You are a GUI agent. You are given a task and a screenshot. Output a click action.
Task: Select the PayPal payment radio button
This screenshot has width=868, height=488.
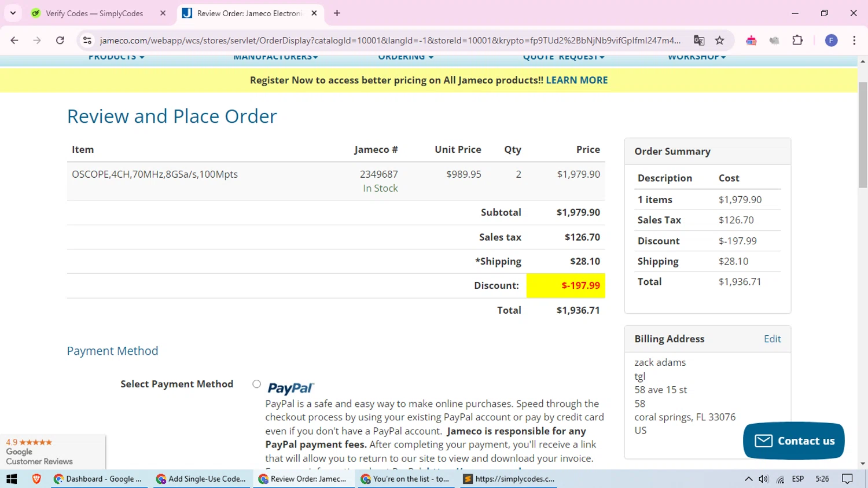pyautogui.click(x=256, y=384)
